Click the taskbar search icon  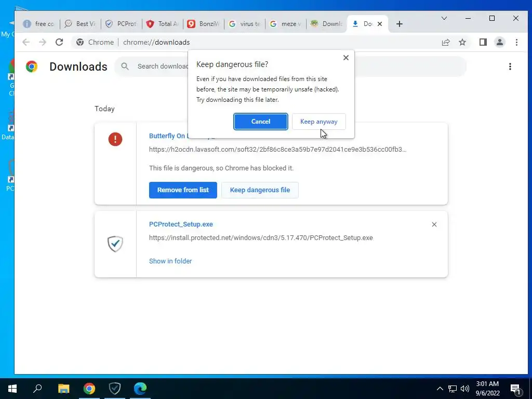37,389
